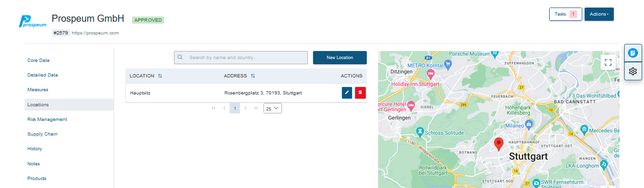
Task: Click the Holiday Inn Stuttgart map marker
Action: click(430, 74)
